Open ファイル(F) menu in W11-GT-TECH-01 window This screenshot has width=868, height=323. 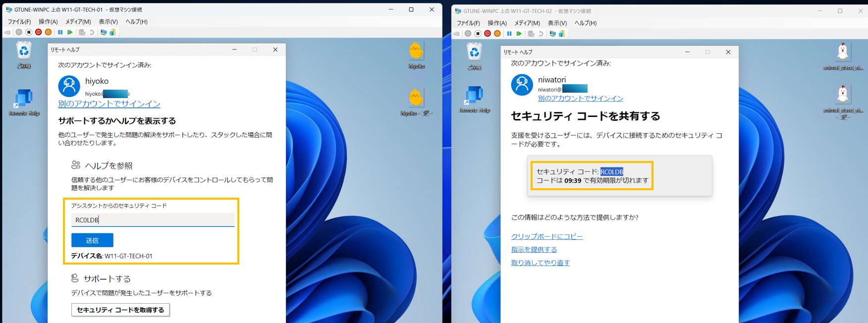coord(19,22)
